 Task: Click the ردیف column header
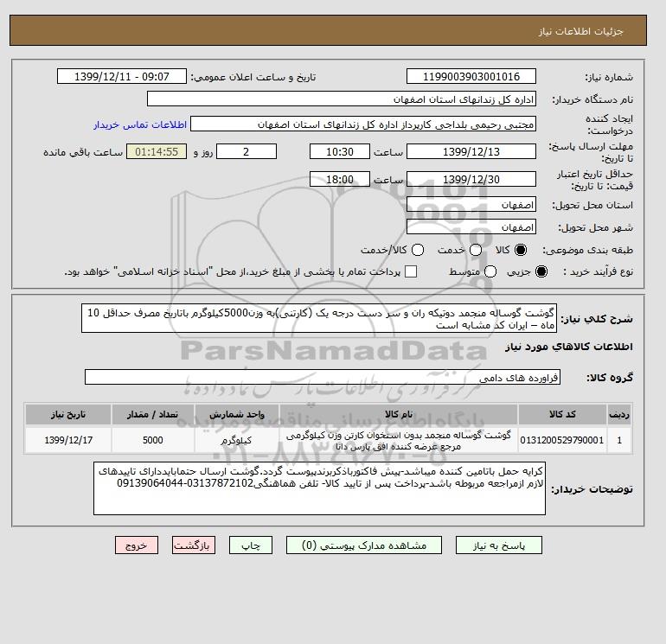tap(619, 414)
